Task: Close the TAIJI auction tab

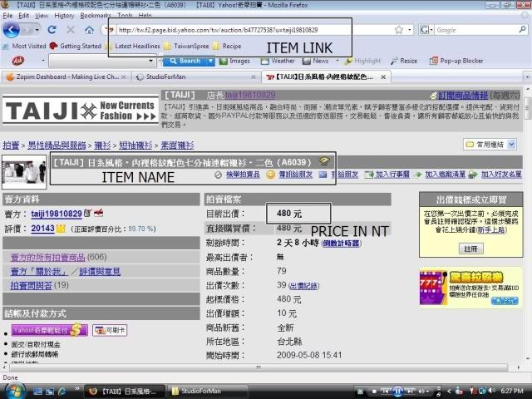Action: pyautogui.click(x=383, y=77)
